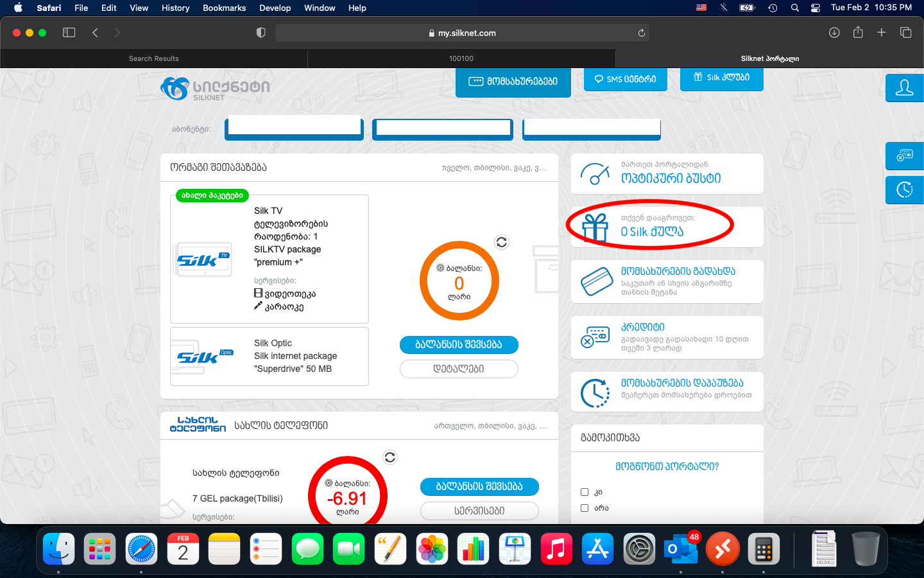Open Finder from the Dock
924x578 pixels.
pyautogui.click(x=58, y=549)
